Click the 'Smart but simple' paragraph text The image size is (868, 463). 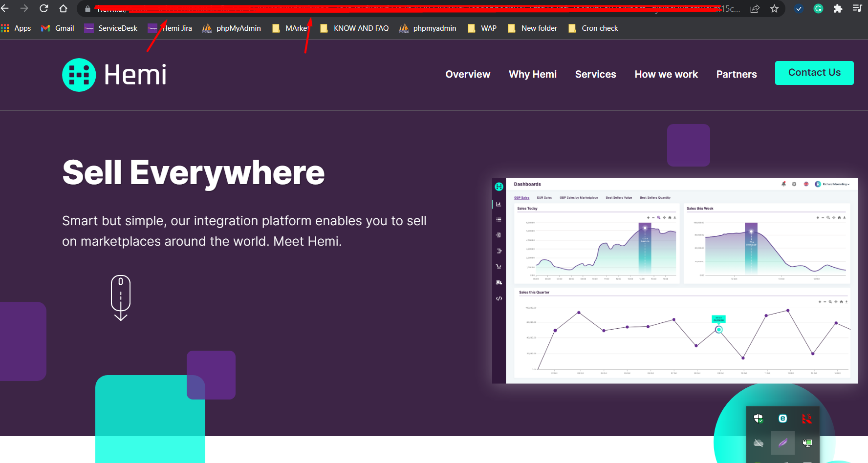click(244, 231)
